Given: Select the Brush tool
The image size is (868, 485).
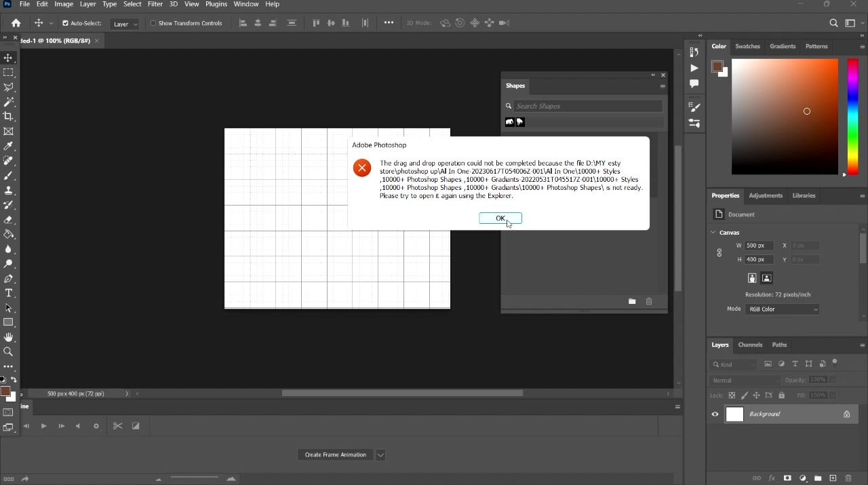Looking at the screenshot, I should click(x=8, y=176).
